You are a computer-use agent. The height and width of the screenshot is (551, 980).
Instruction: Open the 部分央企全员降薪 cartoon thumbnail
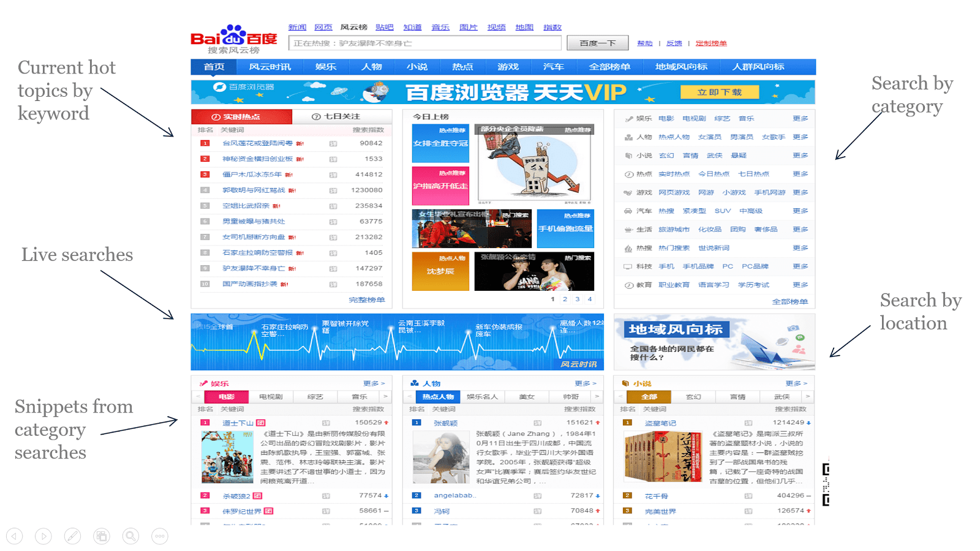[x=534, y=164]
